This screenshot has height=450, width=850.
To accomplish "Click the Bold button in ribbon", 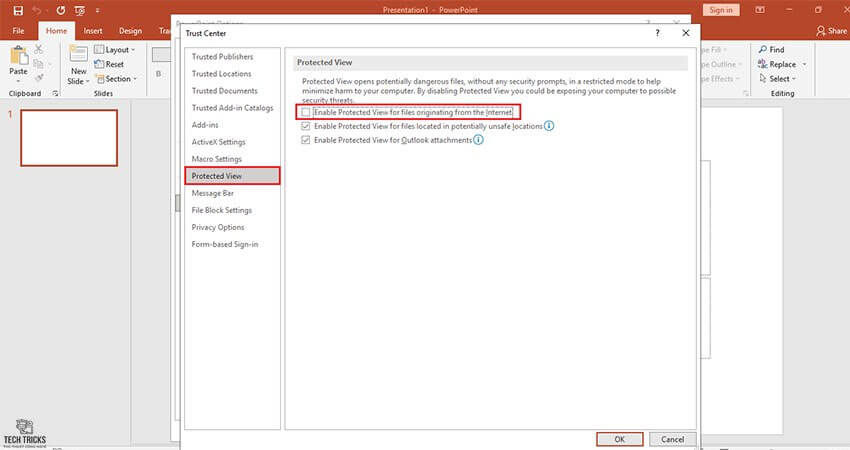I will [159, 74].
